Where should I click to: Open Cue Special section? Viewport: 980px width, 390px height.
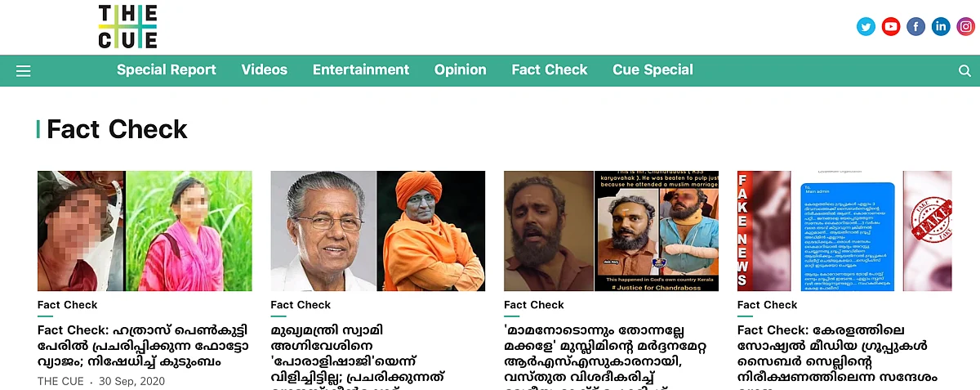pyautogui.click(x=653, y=69)
